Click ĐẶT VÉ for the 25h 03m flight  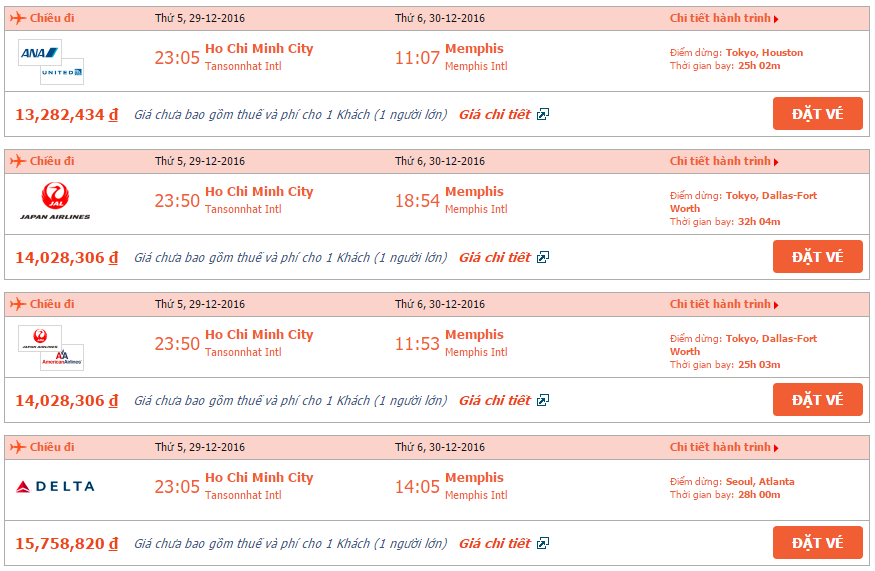coord(818,400)
